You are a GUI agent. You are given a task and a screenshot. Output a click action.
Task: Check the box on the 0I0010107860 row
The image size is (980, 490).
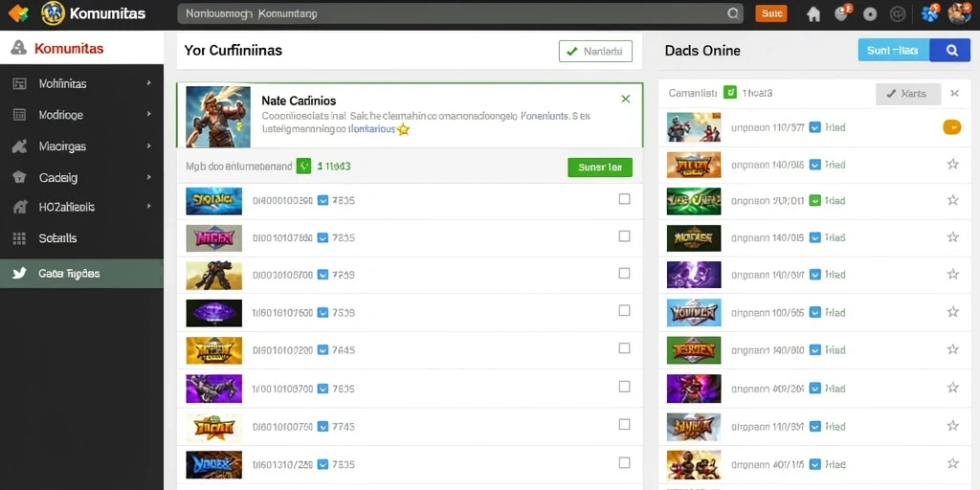click(x=624, y=236)
